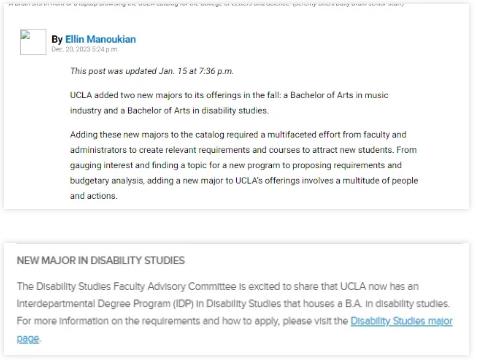Click the author avatar image beside the byline

[33, 42]
